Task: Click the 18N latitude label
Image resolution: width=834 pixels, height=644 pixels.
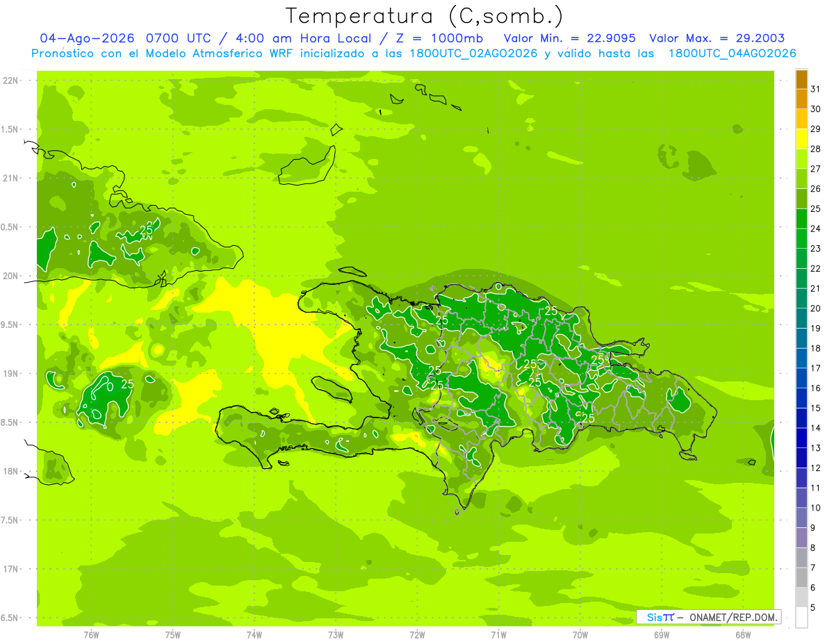Action: pyautogui.click(x=10, y=471)
